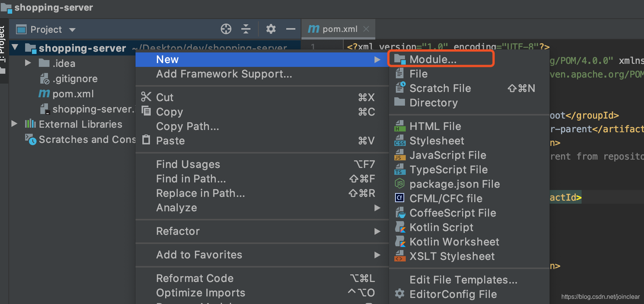Create a new TypeScript File

[x=469, y=169]
